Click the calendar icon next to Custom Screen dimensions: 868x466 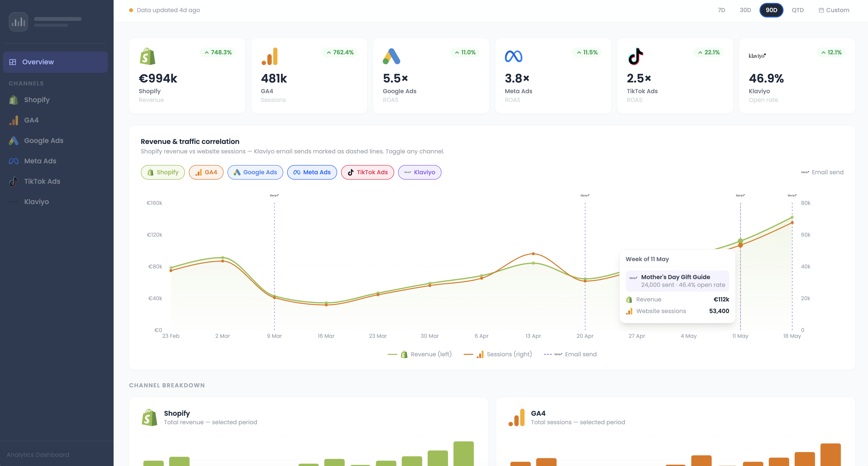click(x=821, y=10)
